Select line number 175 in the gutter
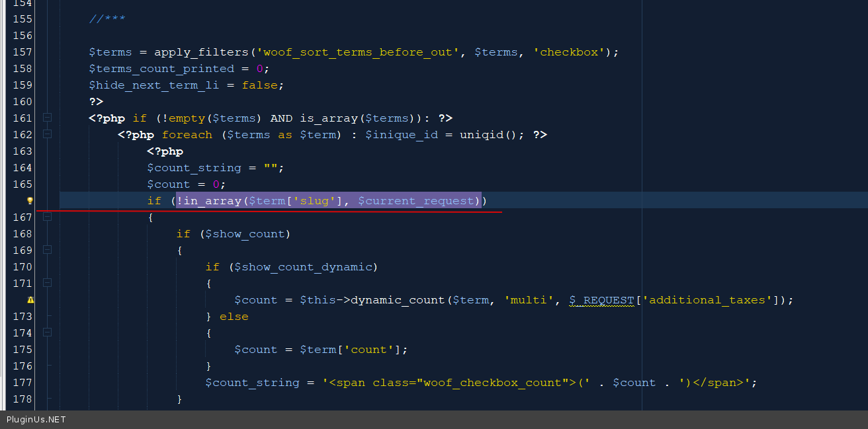The image size is (868, 429). click(x=22, y=349)
